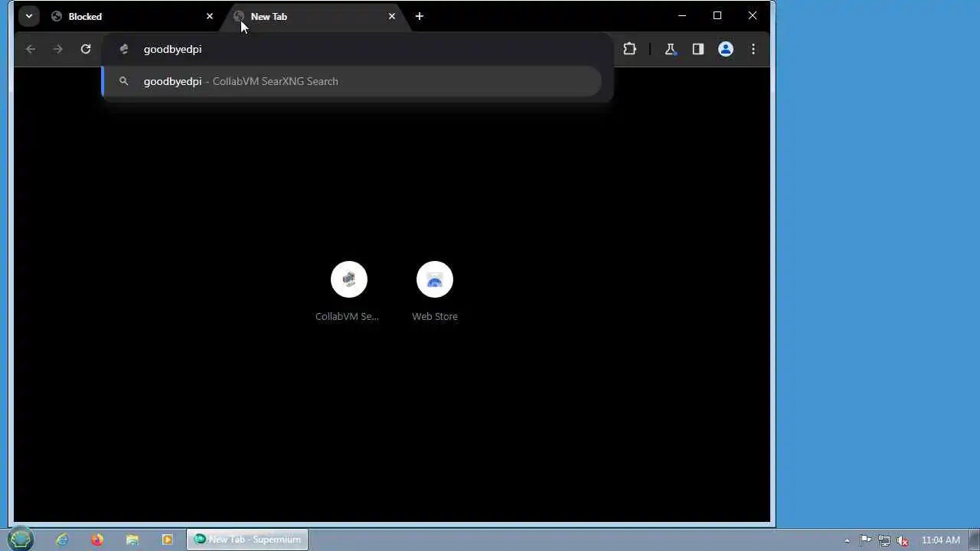Open Windows Media Player from taskbar

point(168,540)
